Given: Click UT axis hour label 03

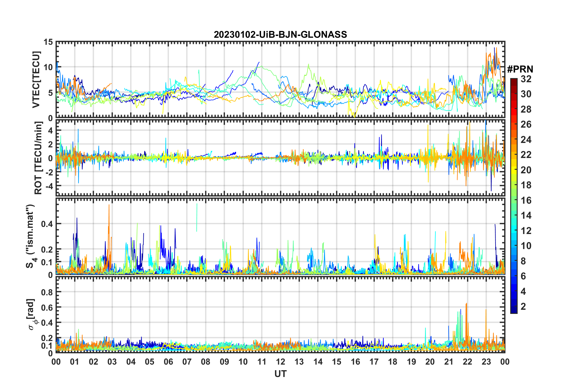Looking at the screenshot, I should [112, 362].
